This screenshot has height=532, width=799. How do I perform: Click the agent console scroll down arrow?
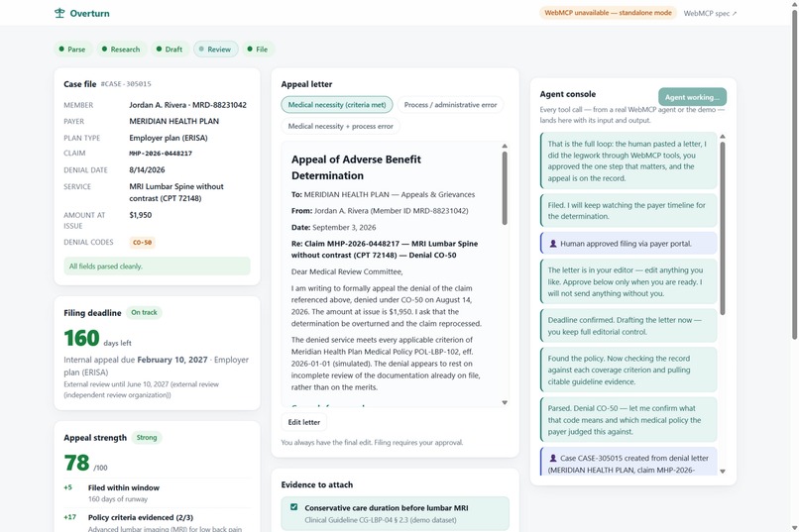click(x=722, y=472)
